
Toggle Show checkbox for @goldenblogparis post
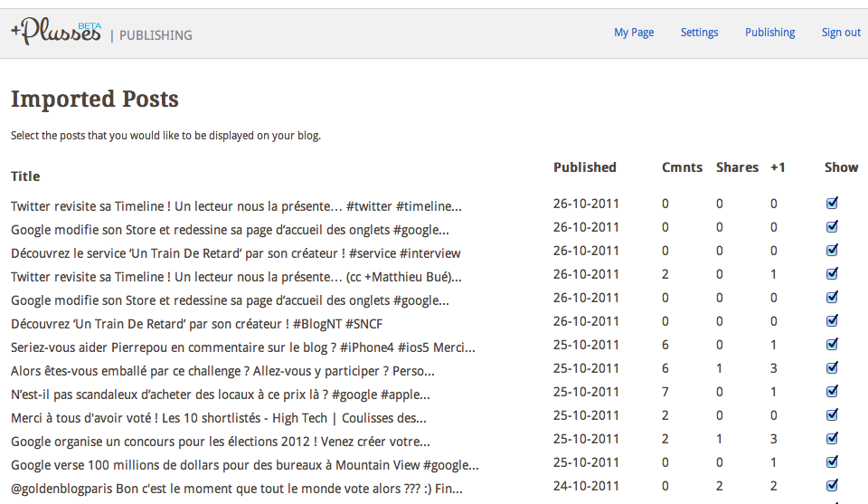[x=832, y=486]
